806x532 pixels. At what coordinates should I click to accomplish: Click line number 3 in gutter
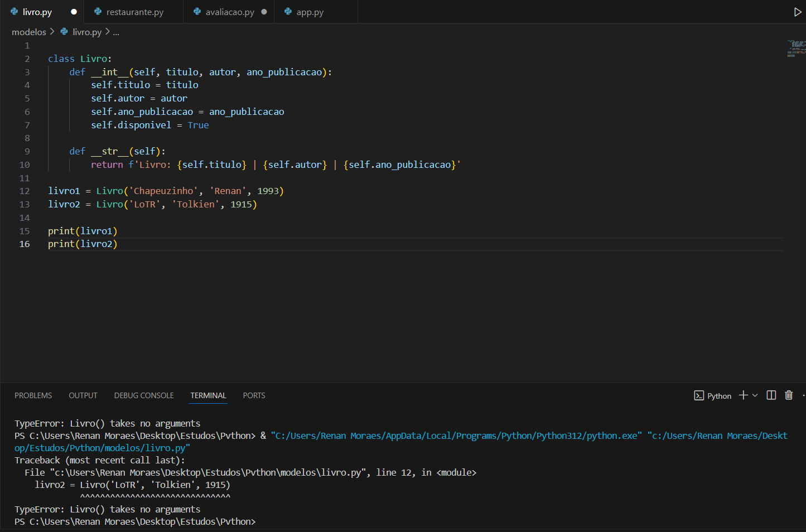pyautogui.click(x=27, y=72)
